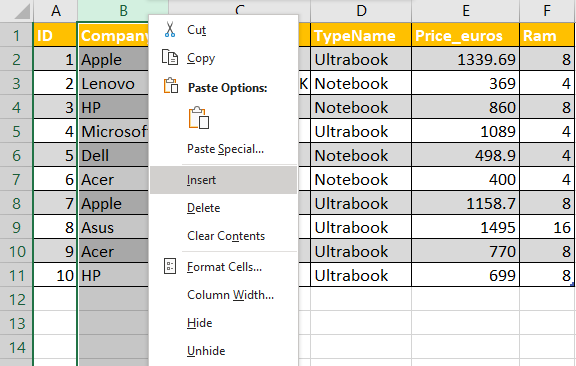
Task: Click the ID header cell
Action: pyautogui.click(x=55, y=35)
